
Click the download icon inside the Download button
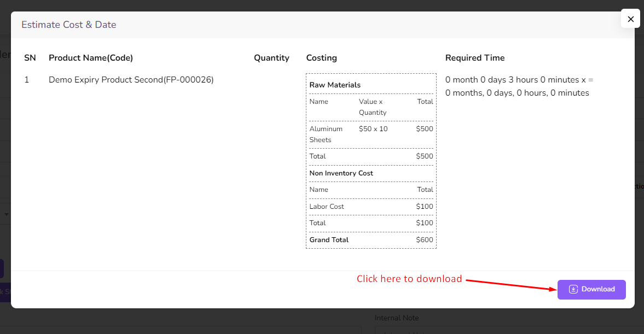[573, 289]
